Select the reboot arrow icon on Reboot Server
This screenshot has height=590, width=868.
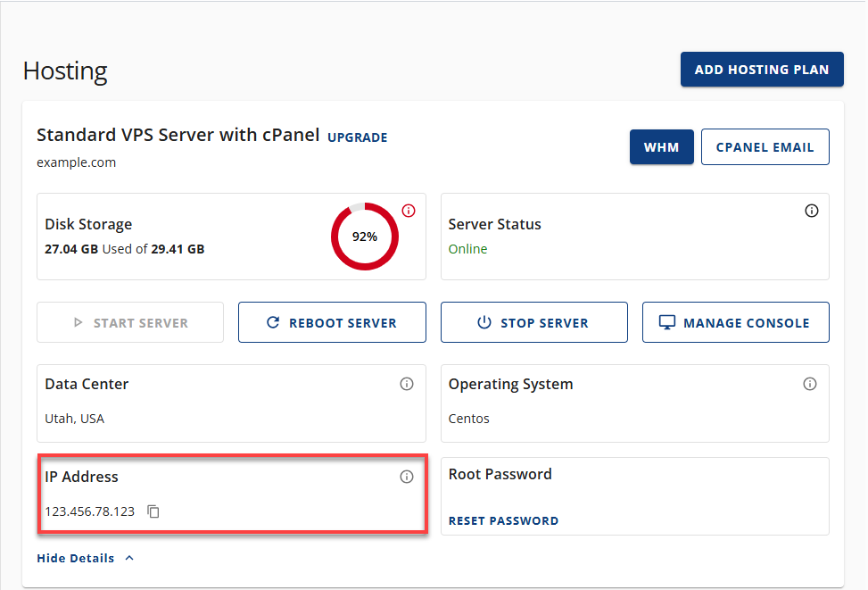click(274, 322)
